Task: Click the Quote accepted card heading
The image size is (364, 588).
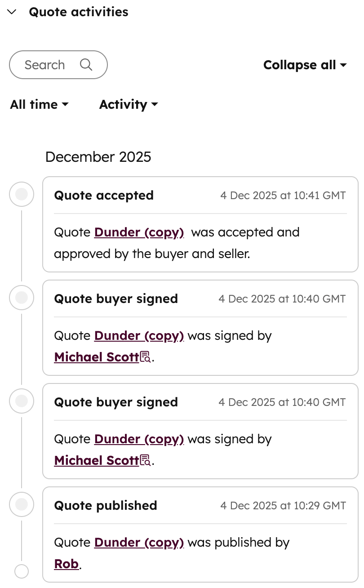Action: click(x=104, y=196)
